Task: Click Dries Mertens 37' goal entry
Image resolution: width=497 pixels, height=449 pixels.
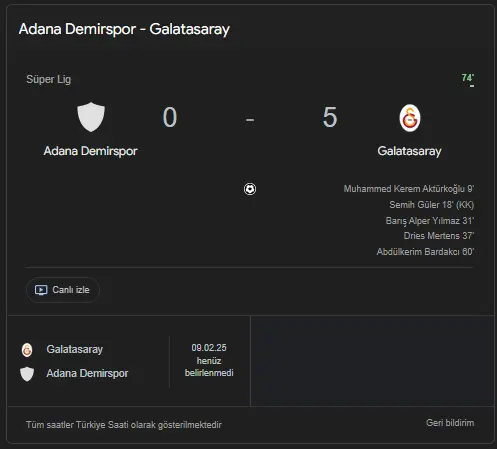Action: [439, 236]
